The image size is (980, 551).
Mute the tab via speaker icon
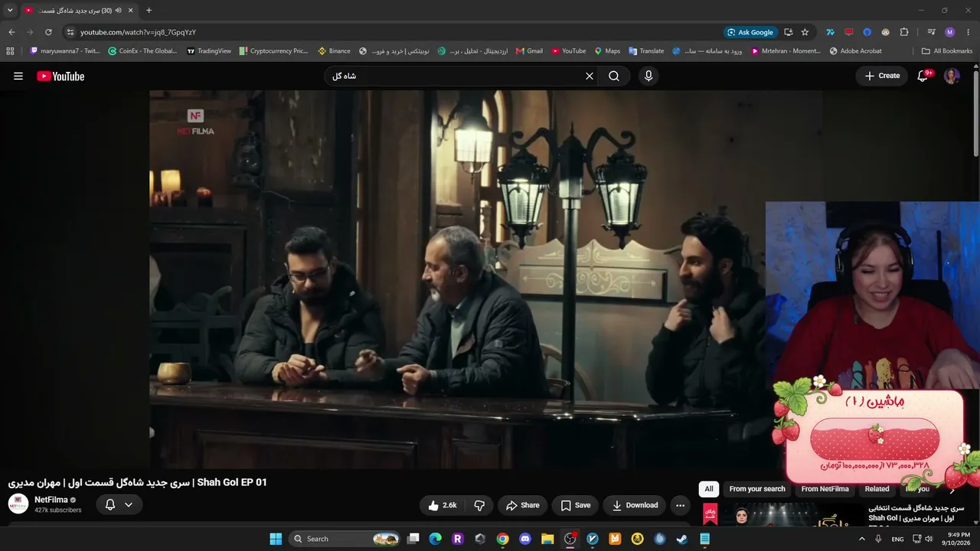pos(118,11)
